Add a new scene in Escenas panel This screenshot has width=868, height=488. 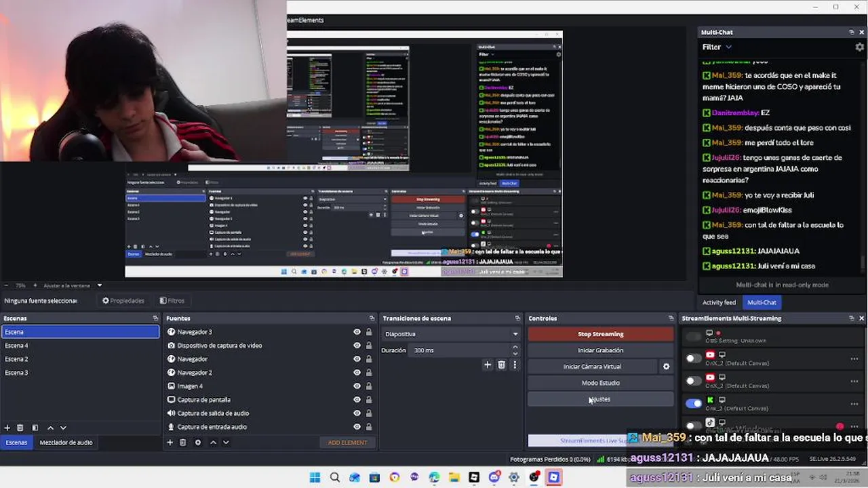coord(7,428)
